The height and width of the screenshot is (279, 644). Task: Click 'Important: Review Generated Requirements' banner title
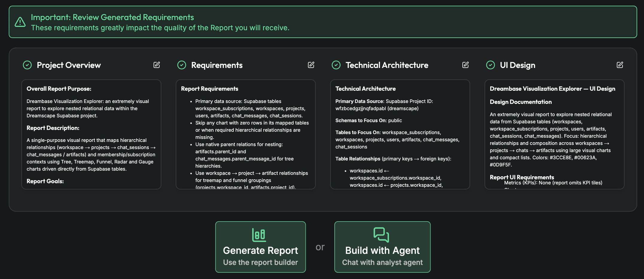pos(112,17)
